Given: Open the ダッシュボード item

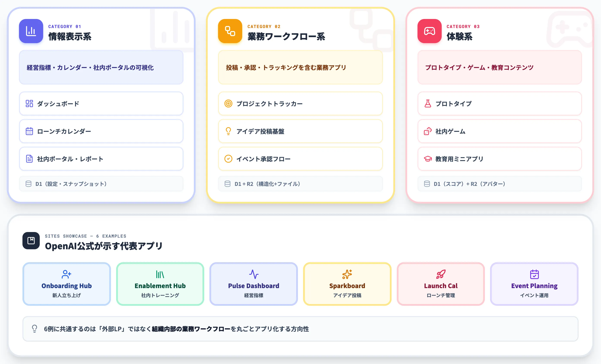Looking at the screenshot, I should point(101,104).
